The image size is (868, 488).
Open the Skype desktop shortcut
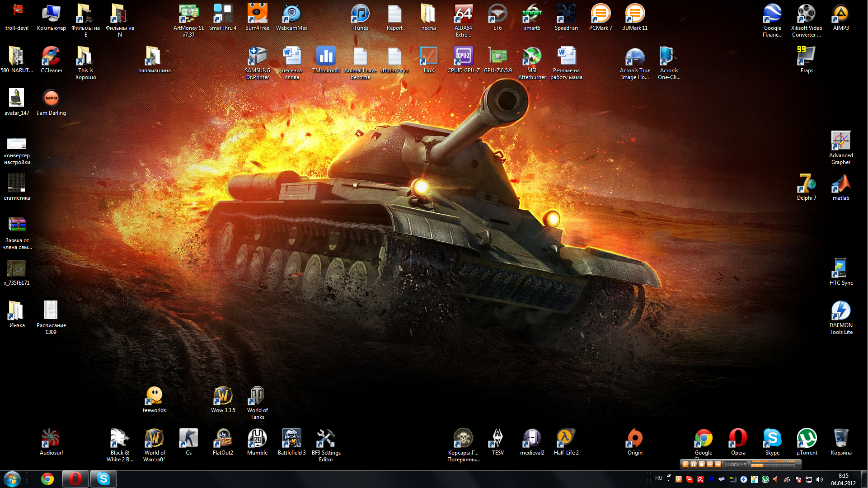[x=772, y=442]
